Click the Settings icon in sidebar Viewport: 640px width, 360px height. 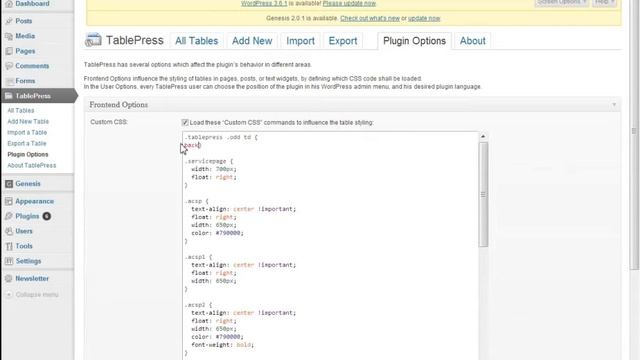point(9,261)
